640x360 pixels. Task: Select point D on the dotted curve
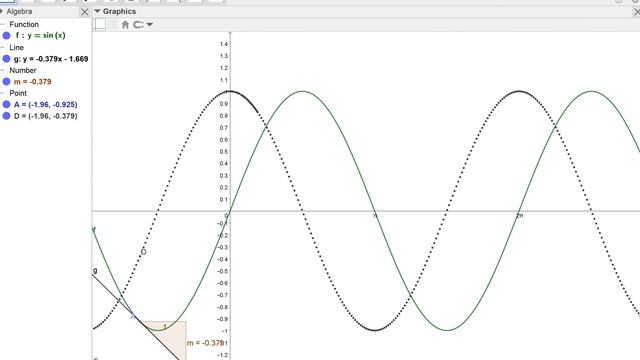[143, 252]
